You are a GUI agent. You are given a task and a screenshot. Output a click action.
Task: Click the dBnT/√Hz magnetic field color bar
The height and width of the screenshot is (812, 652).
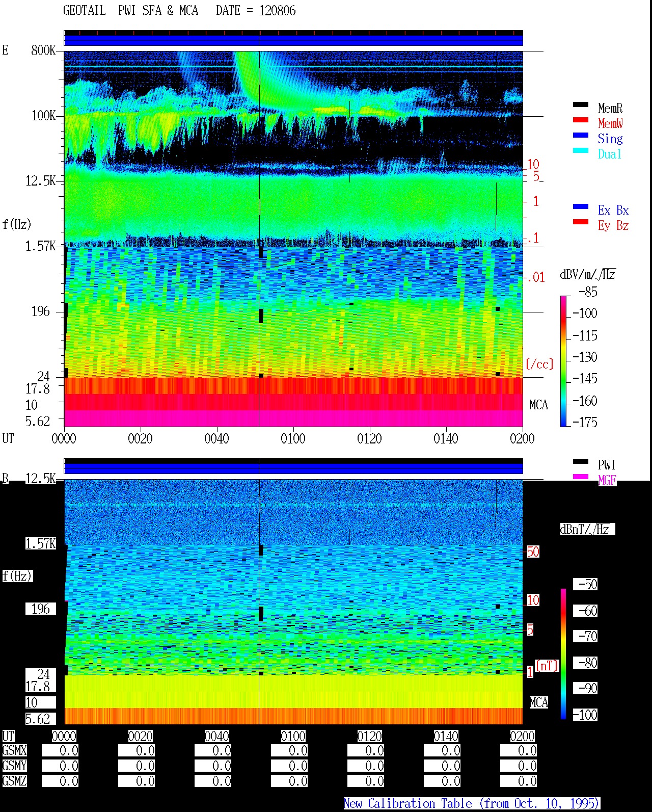tap(563, 654)
